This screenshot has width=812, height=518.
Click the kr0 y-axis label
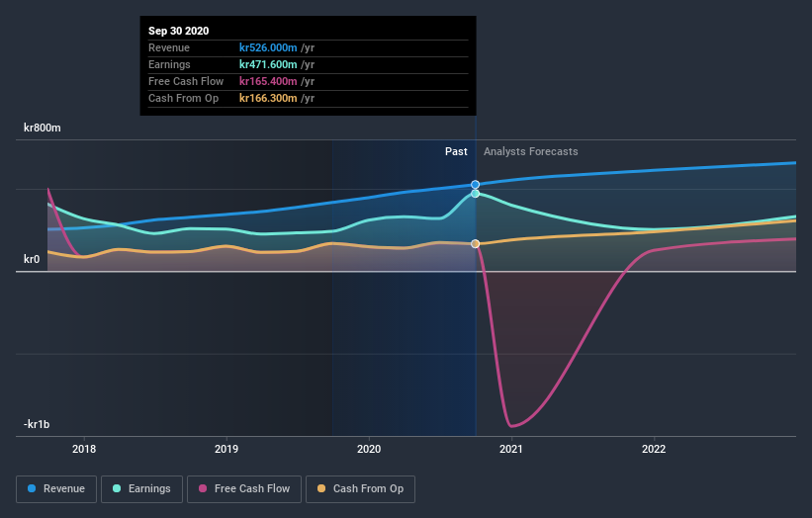(32, 259)
